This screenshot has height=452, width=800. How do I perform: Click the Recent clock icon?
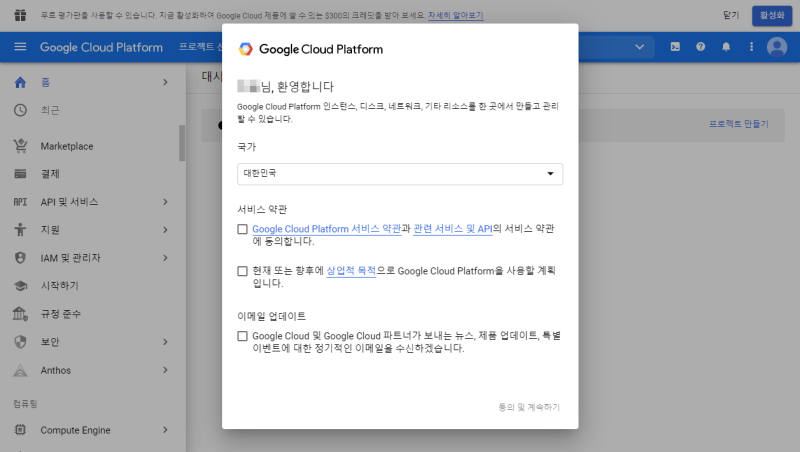coord(20,110)
